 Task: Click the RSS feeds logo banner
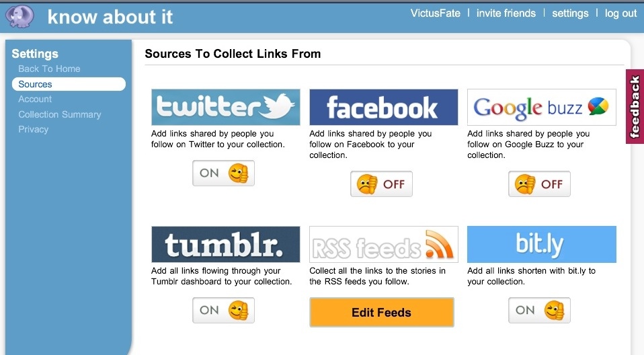(x=384, y=244)
